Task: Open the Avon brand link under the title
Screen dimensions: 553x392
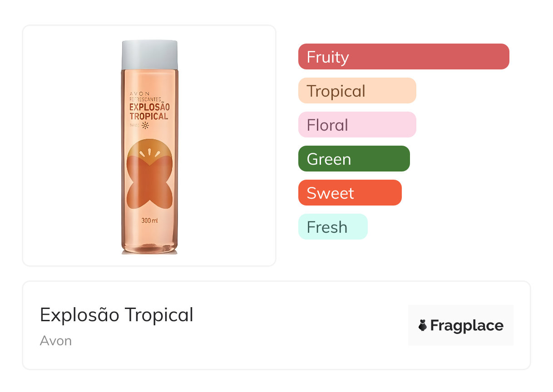Action: (x=56, y=341)
